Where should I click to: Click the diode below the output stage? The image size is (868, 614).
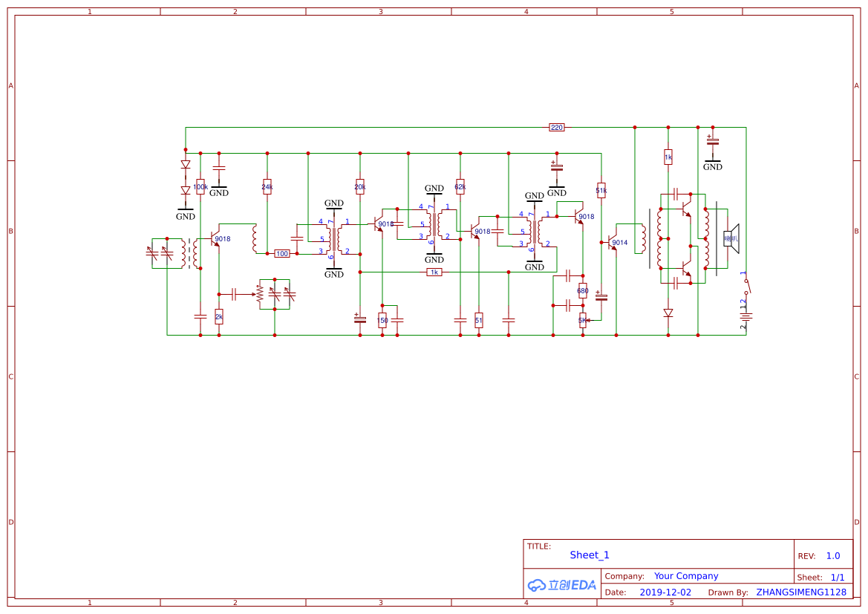click(668, 313)
